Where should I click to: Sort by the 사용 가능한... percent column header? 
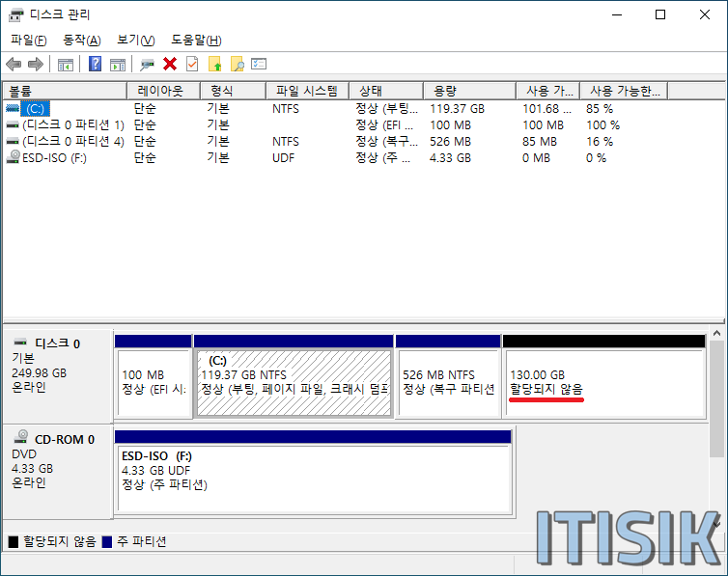[x=624, y=91]
